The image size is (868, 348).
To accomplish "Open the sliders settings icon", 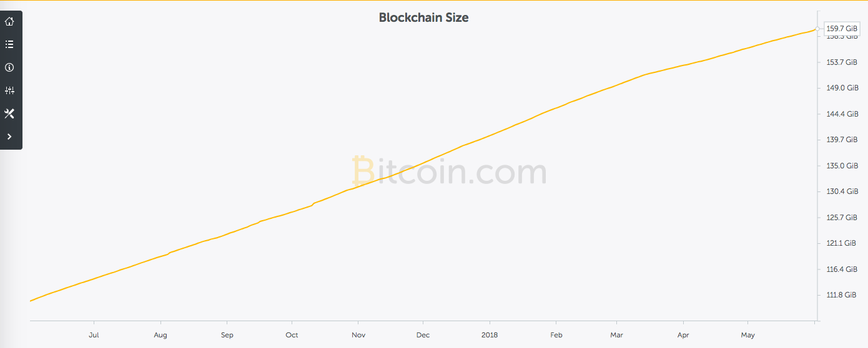I will click(9, 90).
